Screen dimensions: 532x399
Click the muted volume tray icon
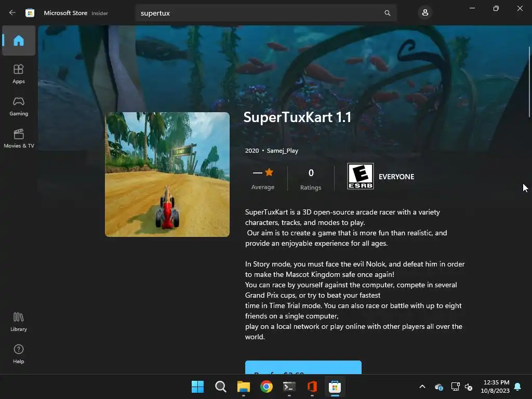pos(469,387)
